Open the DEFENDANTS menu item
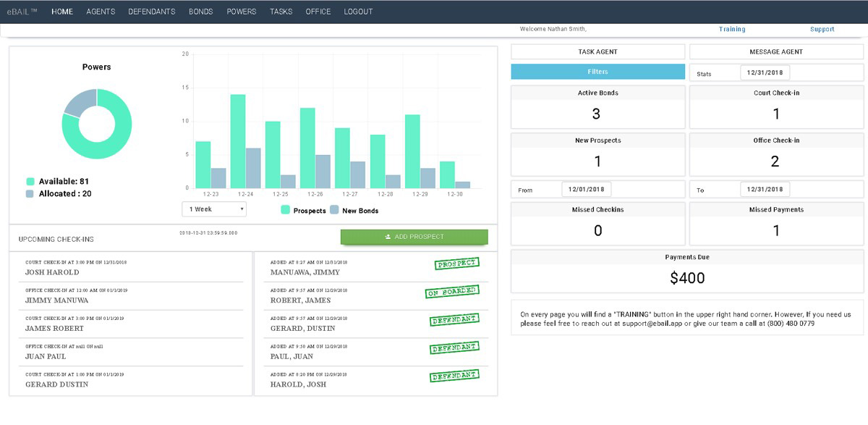 [x=151, y=11]
